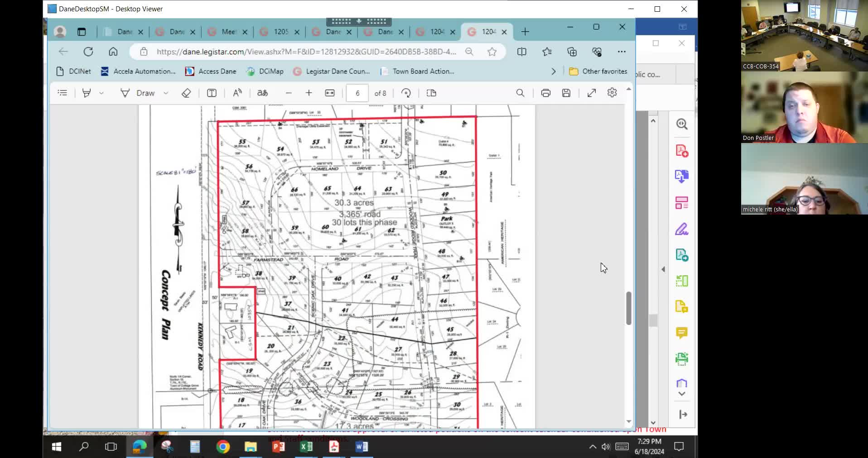Image resolution: width=868 pixels, height=458 pixels.
Task: Open Read aloud tool
Action: (237, 93)
